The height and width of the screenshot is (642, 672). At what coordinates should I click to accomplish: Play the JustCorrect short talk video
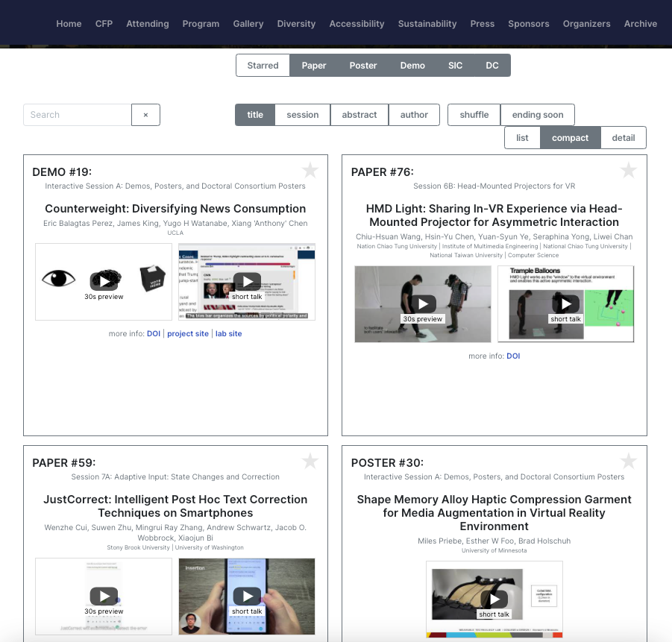click(247, 596)
